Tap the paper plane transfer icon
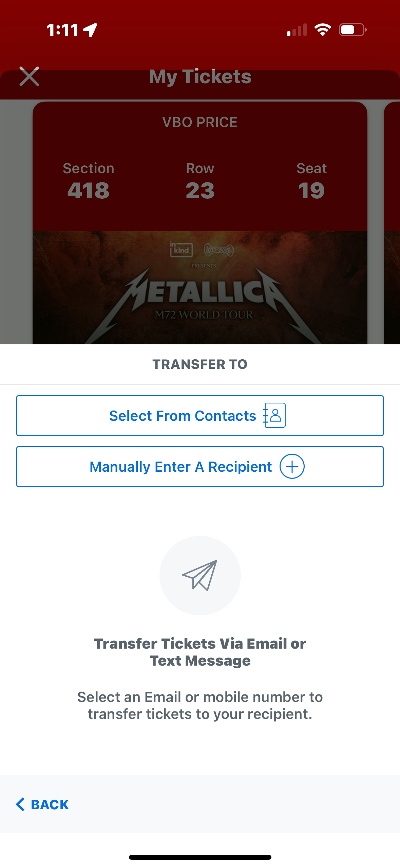 coord(200,575)
